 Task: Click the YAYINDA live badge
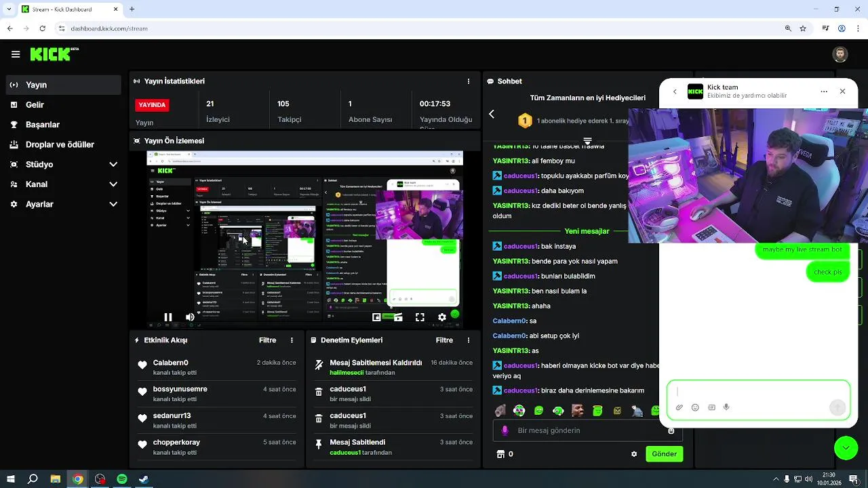click(152, 105)
